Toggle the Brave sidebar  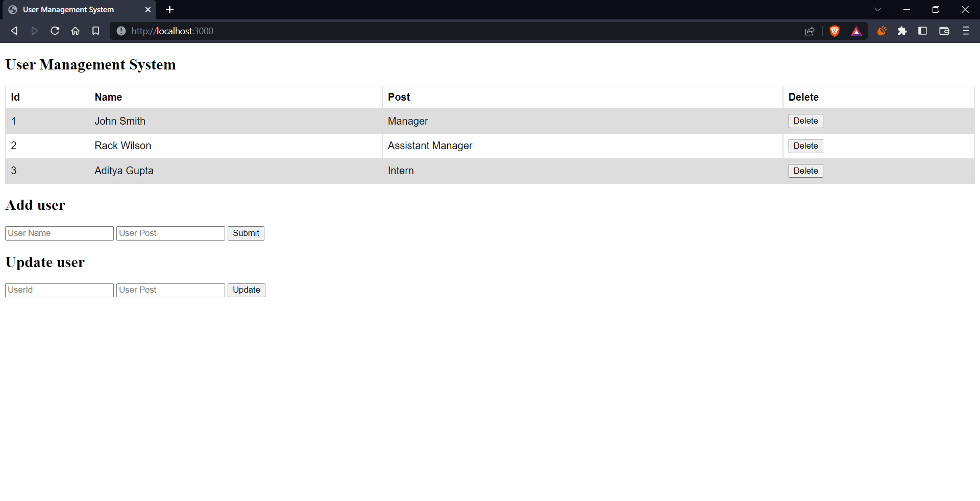coord(923,31)
